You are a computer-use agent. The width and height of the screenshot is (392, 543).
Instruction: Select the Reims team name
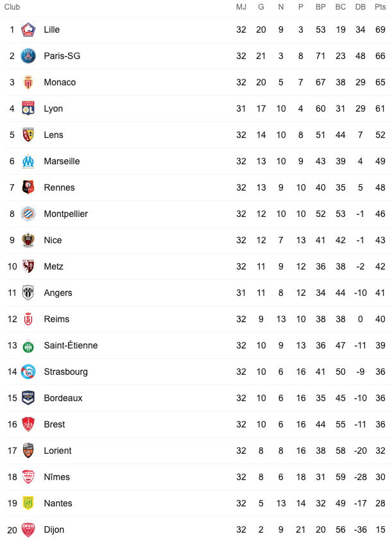(57, 319)
